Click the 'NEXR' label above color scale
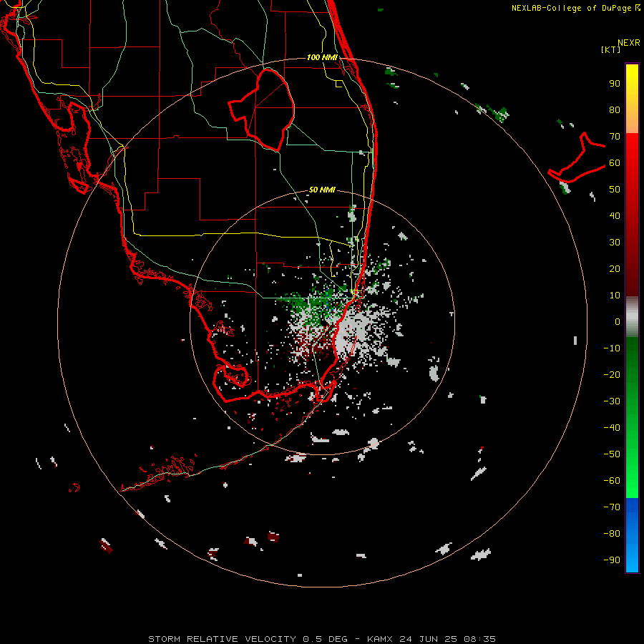Viewport: 644px width, 644px height. click(x=629, y=43)
